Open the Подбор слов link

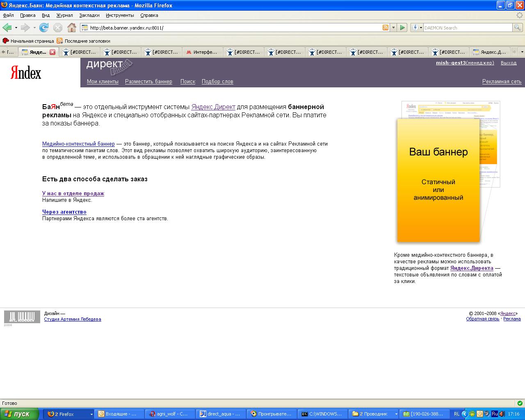tap(217, 82)
